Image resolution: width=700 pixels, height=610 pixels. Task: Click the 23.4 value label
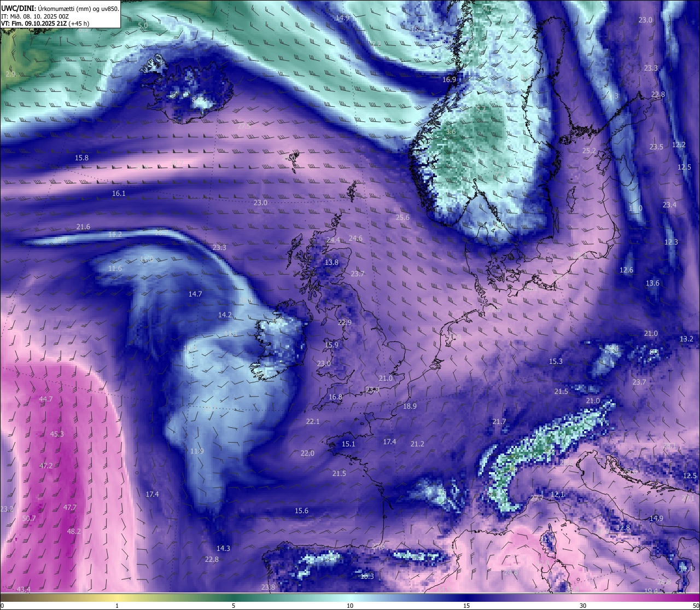[x=669, y=205]
